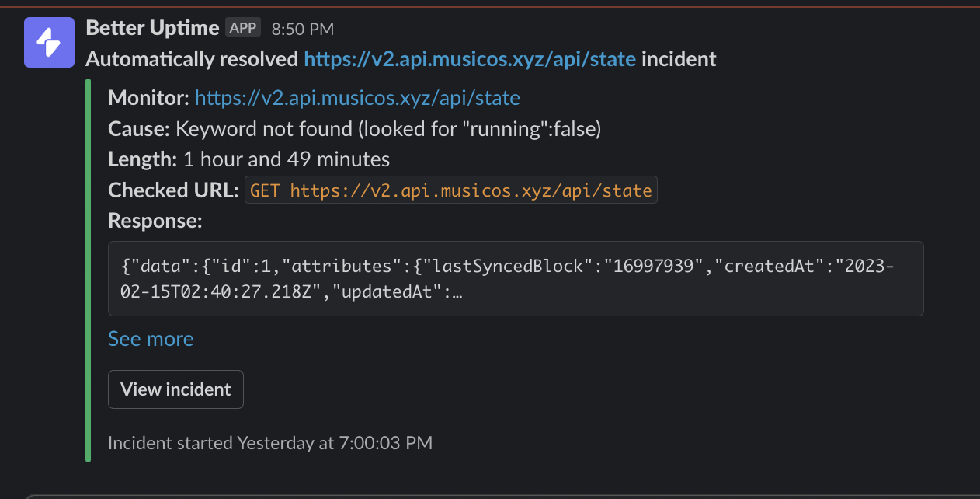
Task: Click the GET checked URL code snippet
Action: tap(451, 190)
